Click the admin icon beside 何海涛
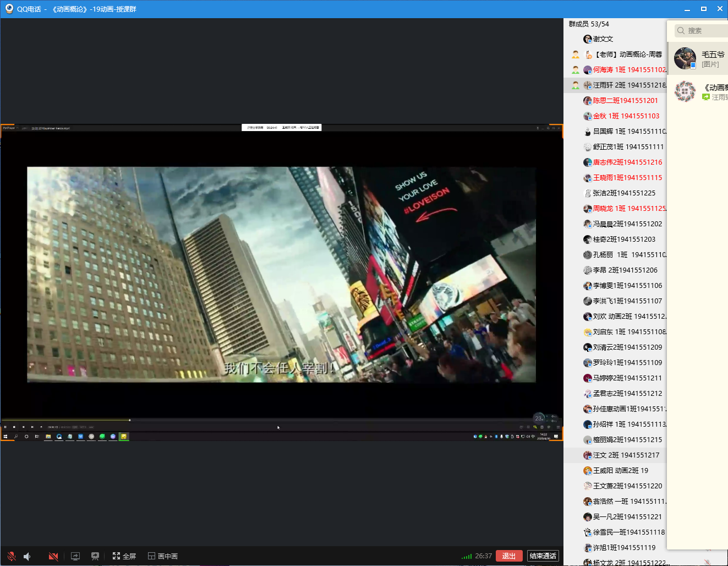This screenshot has height=566, width=728. [576, 70]
